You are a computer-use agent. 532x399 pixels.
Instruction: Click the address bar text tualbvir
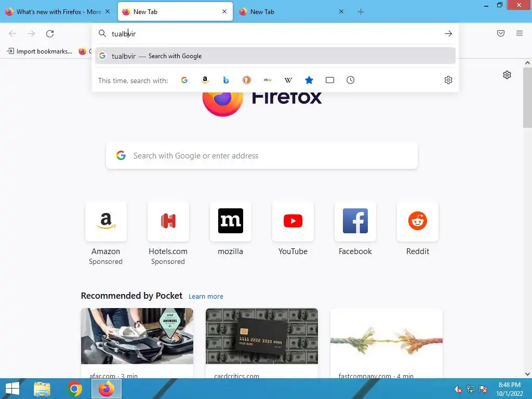pos(124,34)
